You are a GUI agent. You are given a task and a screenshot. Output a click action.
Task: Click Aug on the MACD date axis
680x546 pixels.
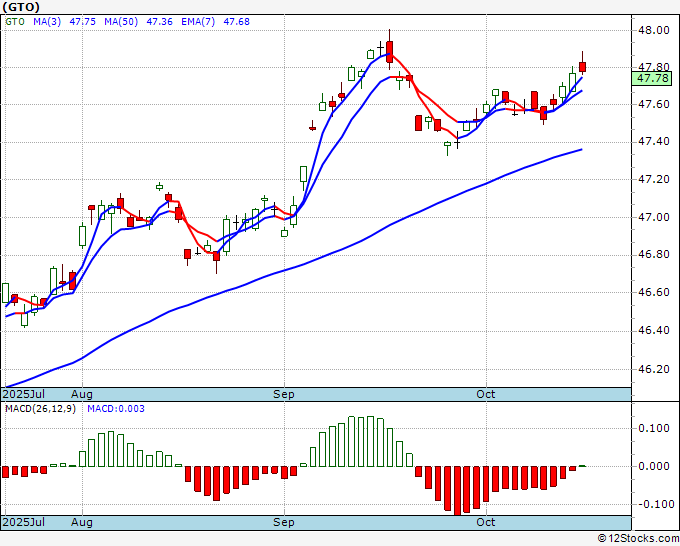coord(82,522)
